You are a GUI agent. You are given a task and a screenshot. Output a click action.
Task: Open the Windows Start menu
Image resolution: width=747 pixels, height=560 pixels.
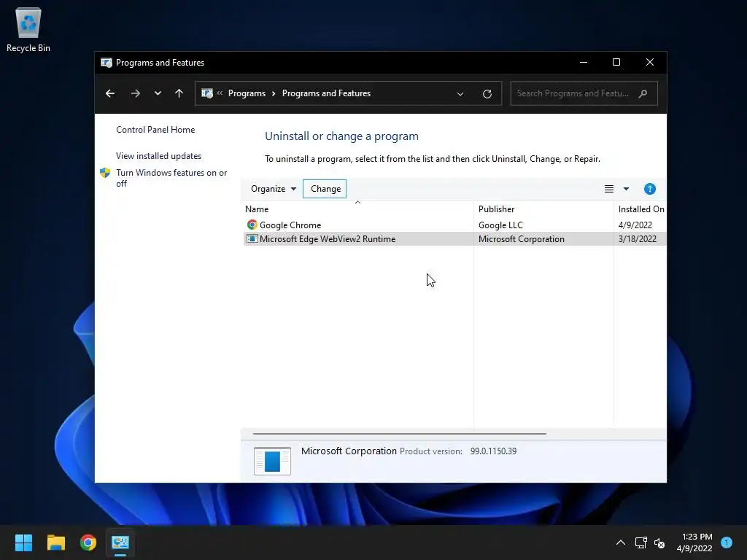(23, 542)
